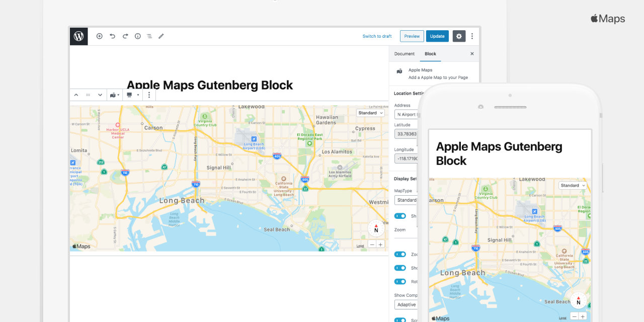Switch to the Document tab
This screenshot has height=322, width=644.
click(x=405, y=54)
